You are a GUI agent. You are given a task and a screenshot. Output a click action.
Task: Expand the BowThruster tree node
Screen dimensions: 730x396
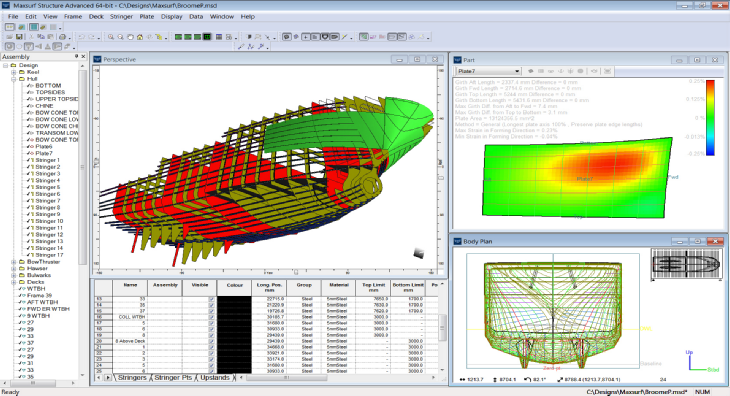14,262
